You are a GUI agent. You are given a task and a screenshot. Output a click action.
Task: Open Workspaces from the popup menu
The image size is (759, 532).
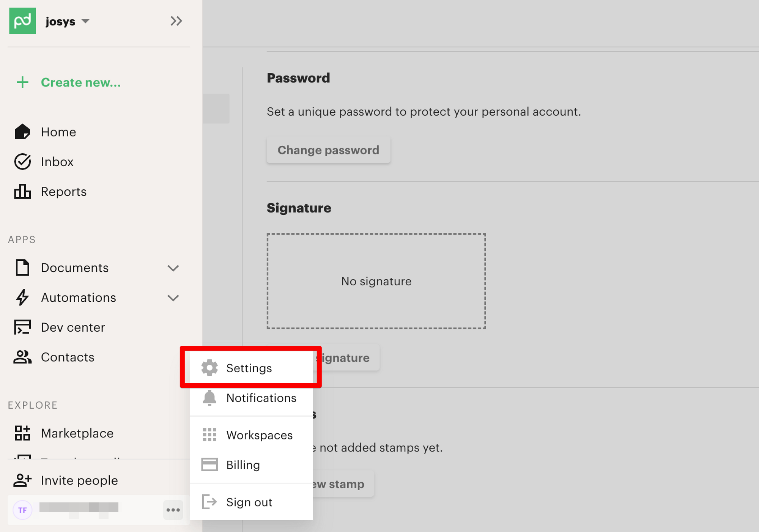(259, 435)
